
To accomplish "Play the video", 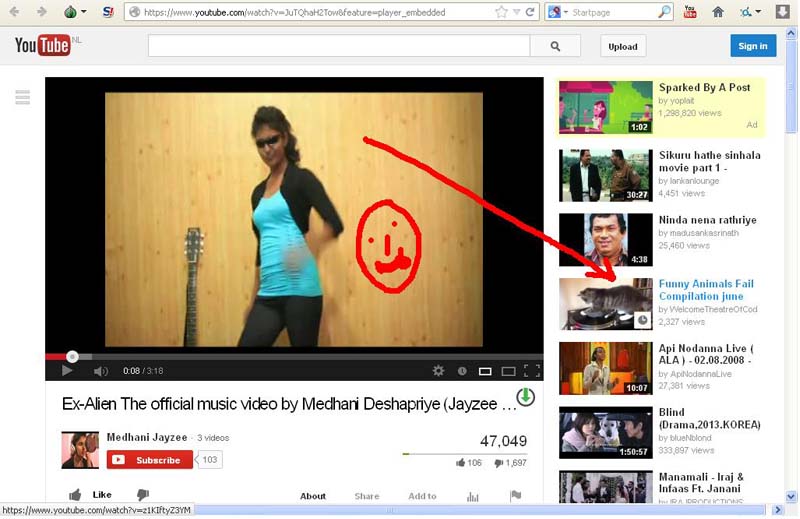I will pos(67,370).
